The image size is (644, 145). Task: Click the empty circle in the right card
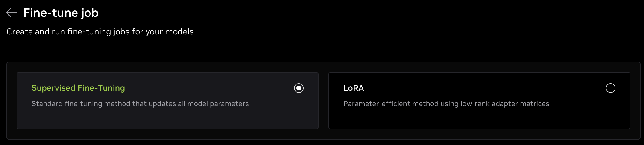click(610, 88)
